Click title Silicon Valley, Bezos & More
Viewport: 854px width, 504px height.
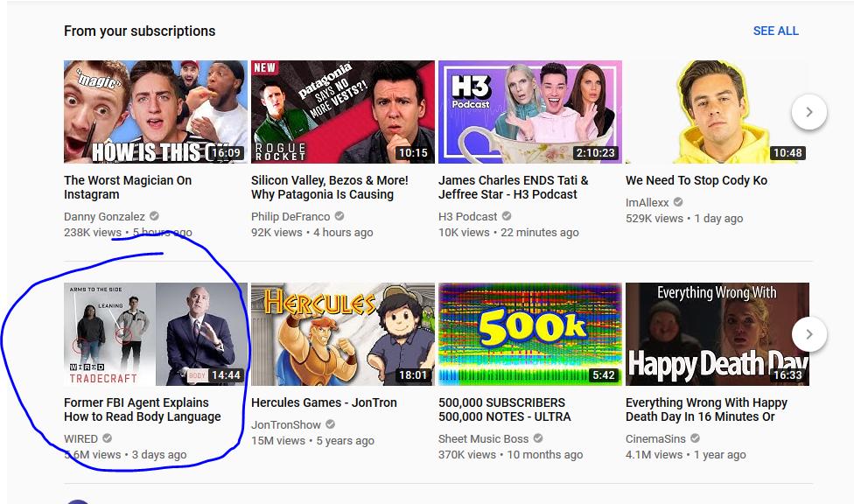point(330,187)
